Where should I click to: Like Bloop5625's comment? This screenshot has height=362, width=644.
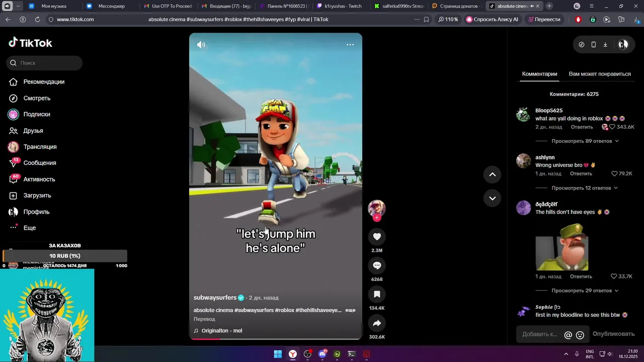pyautogui.click(x=612, y=127)
